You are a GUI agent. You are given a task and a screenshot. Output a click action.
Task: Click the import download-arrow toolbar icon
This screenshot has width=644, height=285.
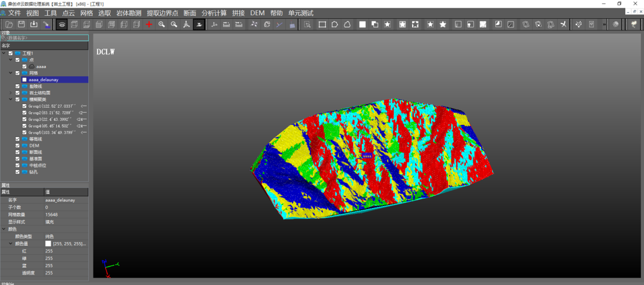coord(34,25)
